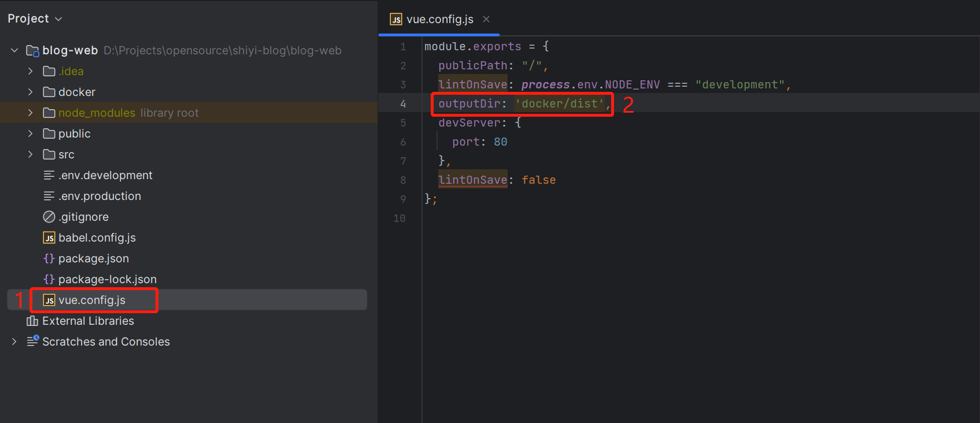
Task: Click the Scratches and Consoles icon
Action: pos(32,342)
